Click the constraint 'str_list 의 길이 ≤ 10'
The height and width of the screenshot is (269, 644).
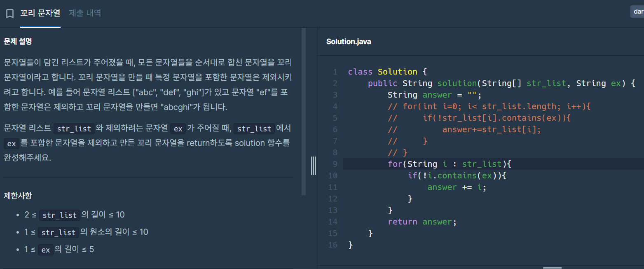[x=75, y=215]
